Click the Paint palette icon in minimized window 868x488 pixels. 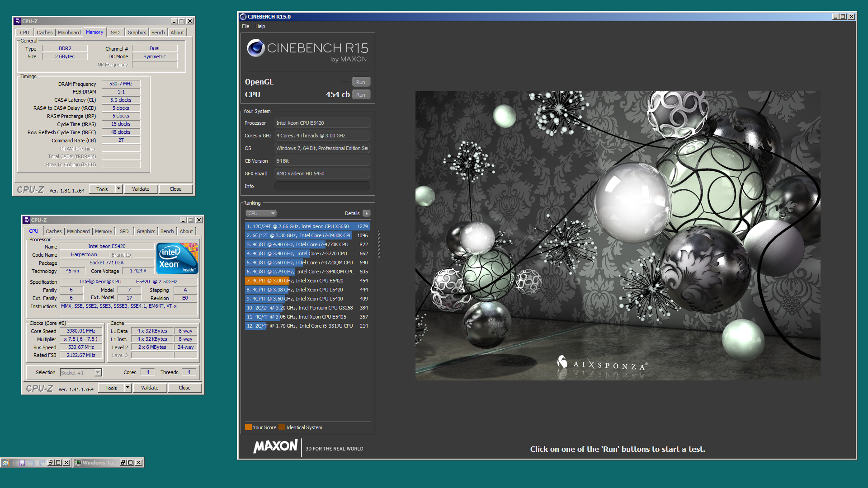point(5,463)
